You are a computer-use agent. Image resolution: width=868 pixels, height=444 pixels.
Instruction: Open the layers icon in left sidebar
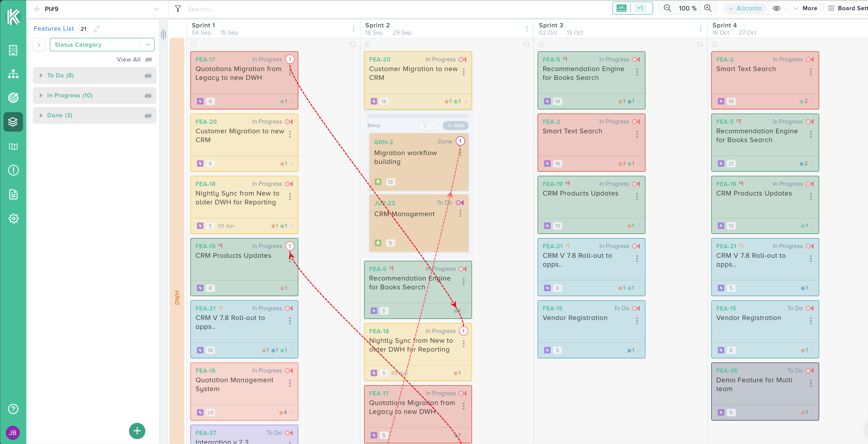click(13, 122)
